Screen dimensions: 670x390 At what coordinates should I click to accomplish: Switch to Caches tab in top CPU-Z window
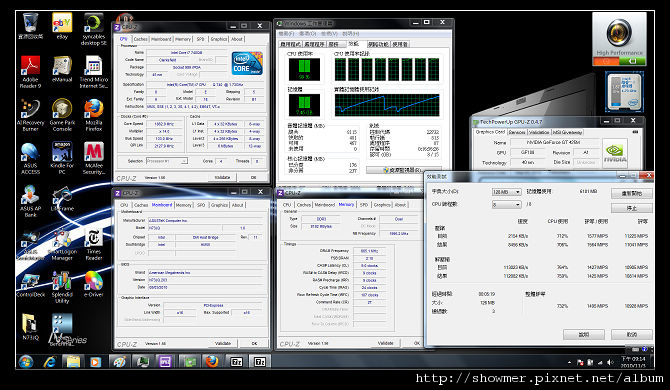tap(141, 39)
